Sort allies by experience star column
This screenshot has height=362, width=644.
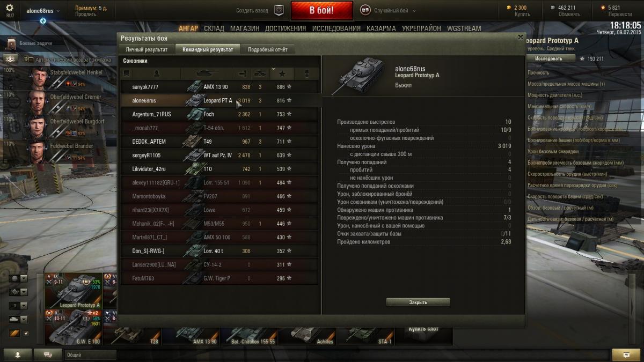tap(282, 73)
